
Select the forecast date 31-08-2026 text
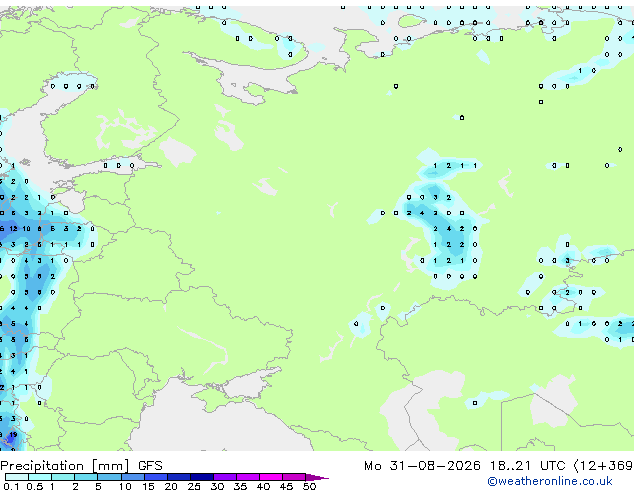pyautogui.click(x=435, y=466)
